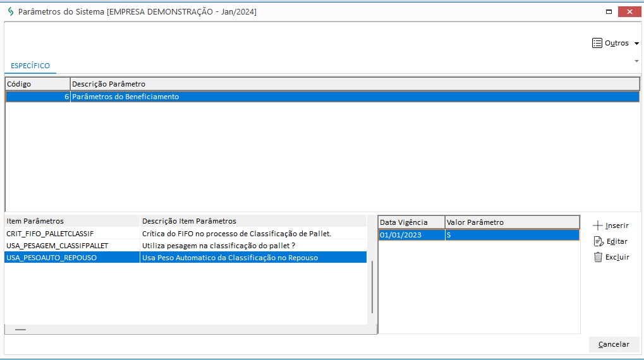Select the USA_PESOAUTO_REPOUSO item
Image resolution: width=644 pixels, height=360 pixels.
pyautogui.click(x=72, y=258)
